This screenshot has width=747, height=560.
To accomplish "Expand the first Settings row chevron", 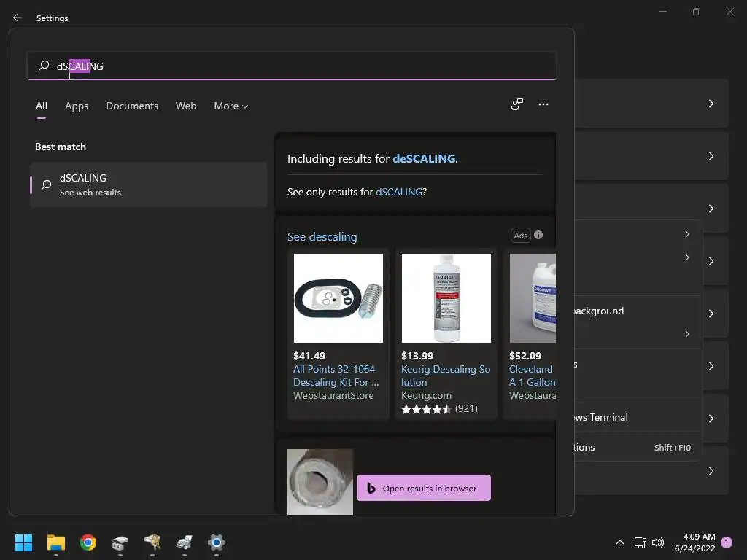I will (711, 104).
